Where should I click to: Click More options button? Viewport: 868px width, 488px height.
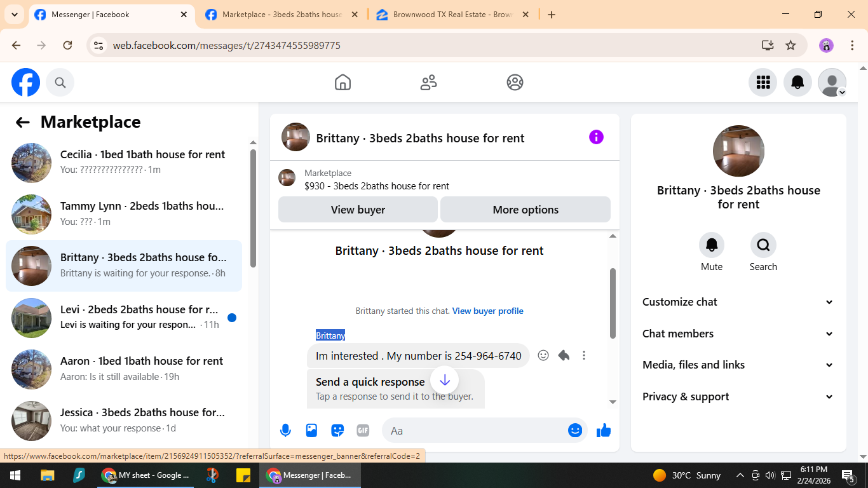click(x=526, y=210)
